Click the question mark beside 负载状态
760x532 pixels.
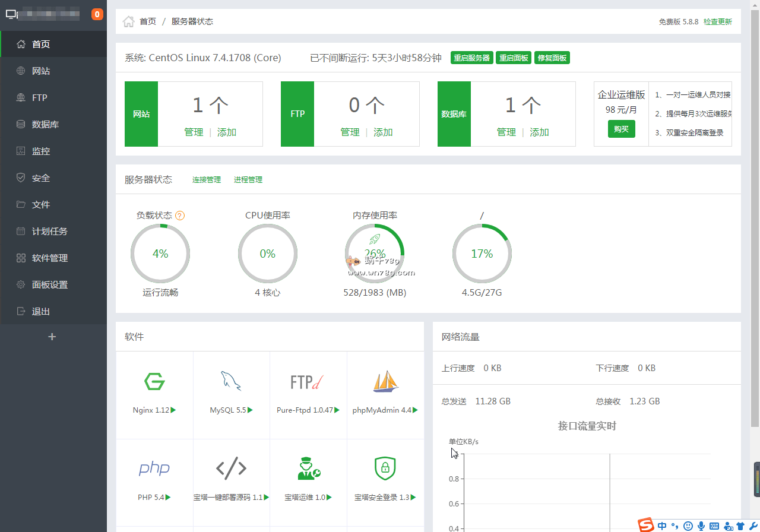tap(180, 216)
